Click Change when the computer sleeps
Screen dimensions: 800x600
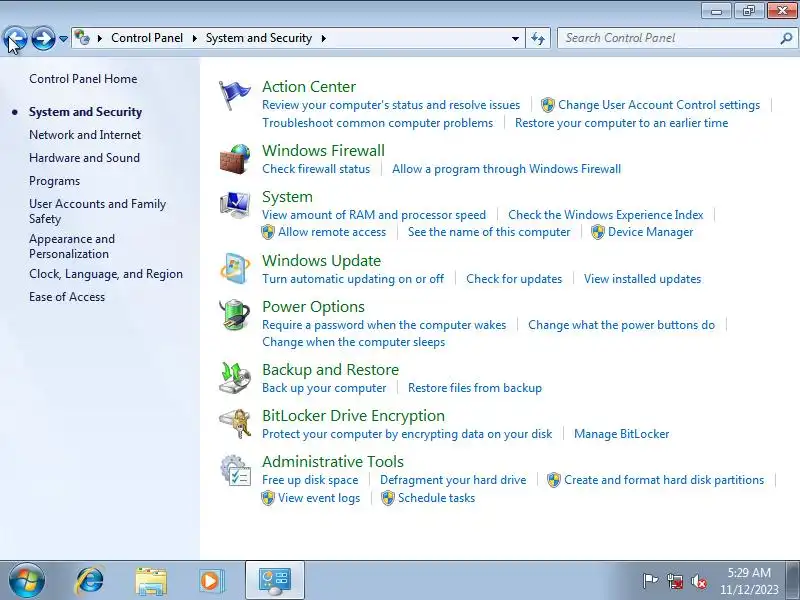[x=354, y=342]
